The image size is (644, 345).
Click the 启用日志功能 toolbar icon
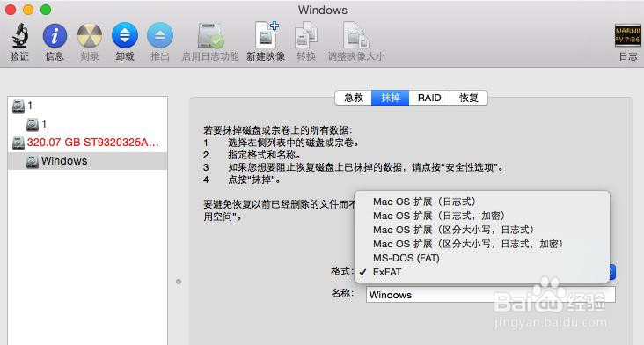(x=210, y=36)
